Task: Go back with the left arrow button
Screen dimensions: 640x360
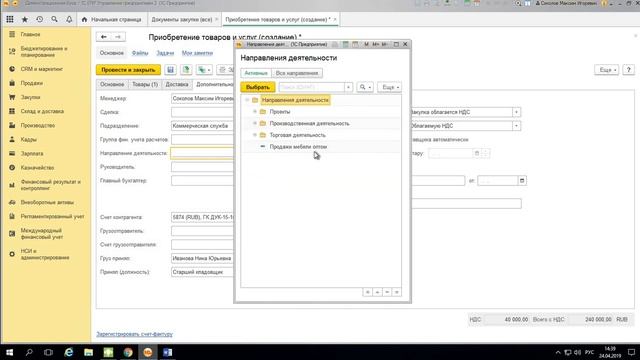Action: (x=104, y=37)
